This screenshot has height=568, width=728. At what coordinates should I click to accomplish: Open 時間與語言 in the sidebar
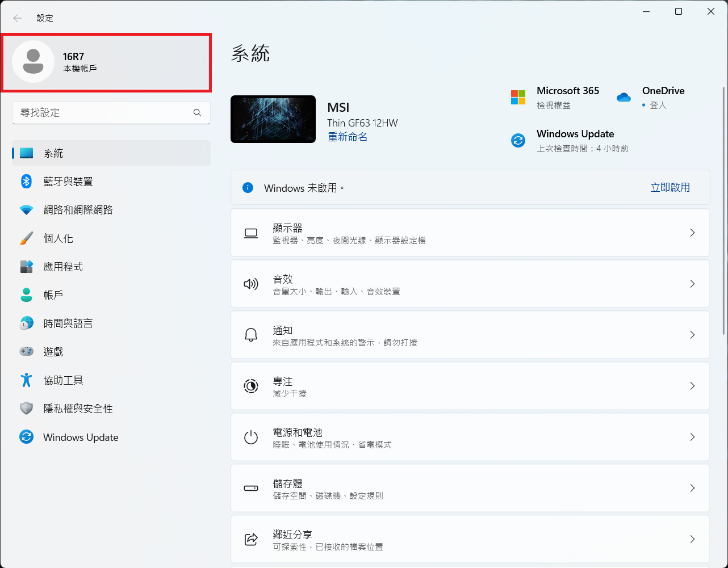tap(68, 323)
